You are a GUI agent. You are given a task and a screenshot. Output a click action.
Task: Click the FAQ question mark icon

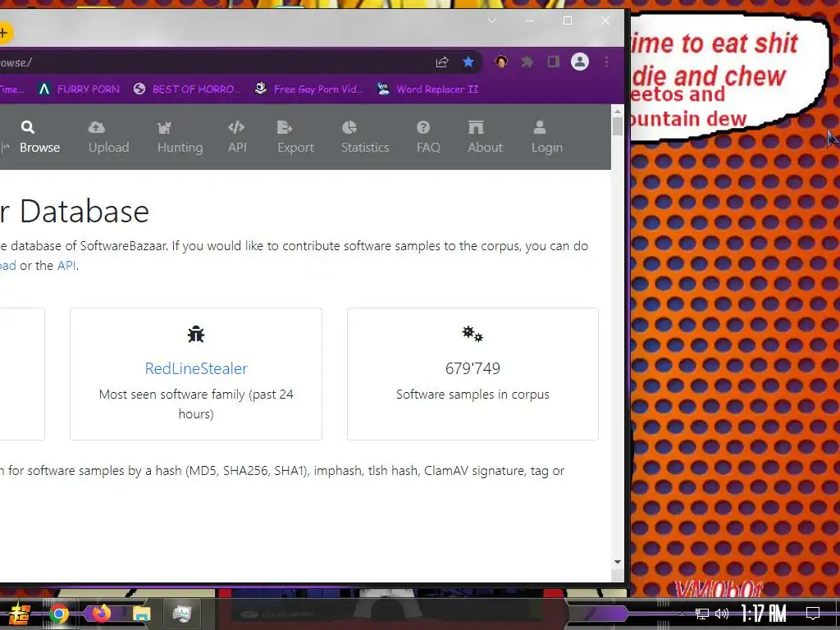tap(423, 127)
